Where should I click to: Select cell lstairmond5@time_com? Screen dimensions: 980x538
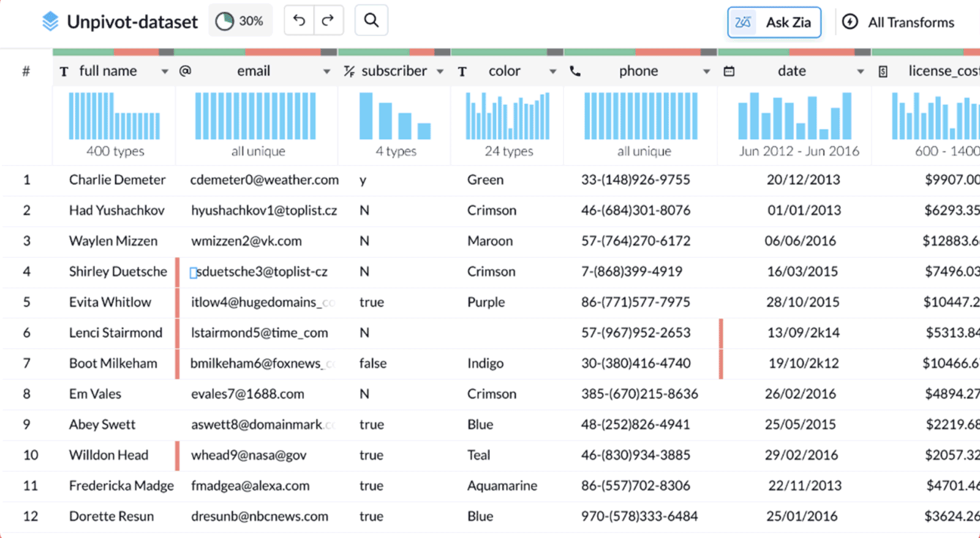point(259,333)
